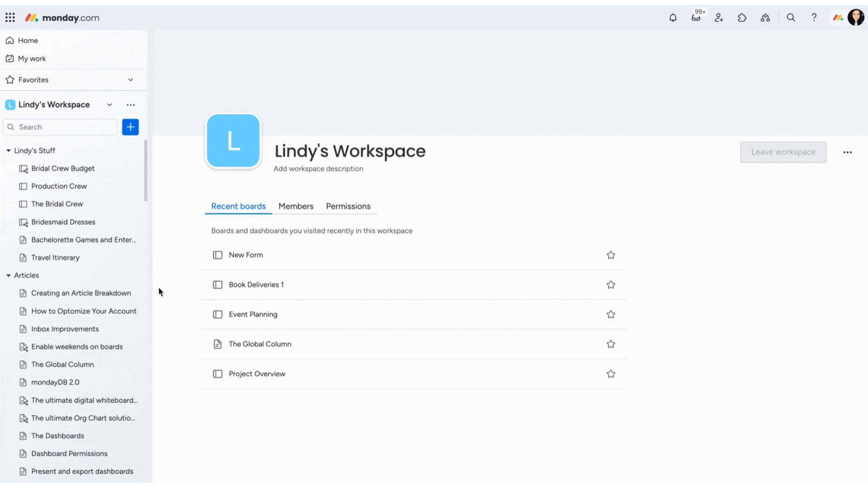
Task: Click the monday products switcher icon
Action: pos(838,18)
